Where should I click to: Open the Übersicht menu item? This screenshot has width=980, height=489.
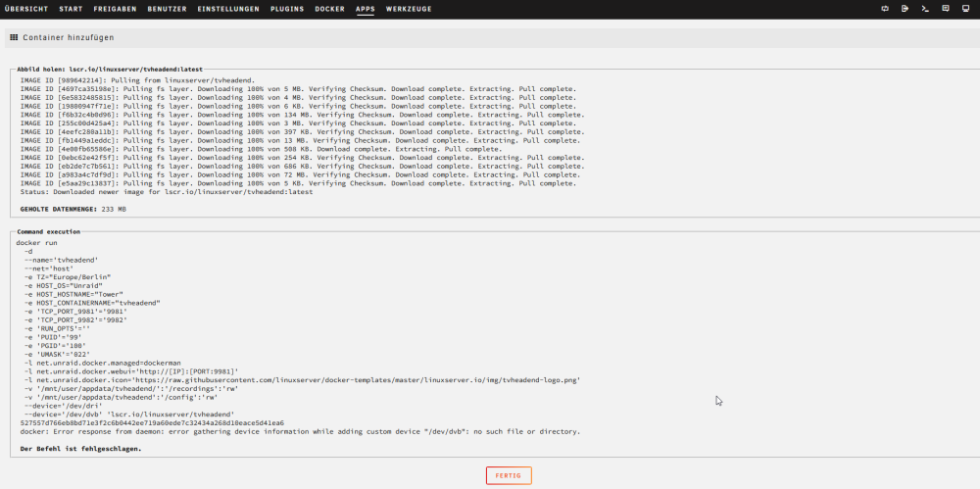point(26,10)
